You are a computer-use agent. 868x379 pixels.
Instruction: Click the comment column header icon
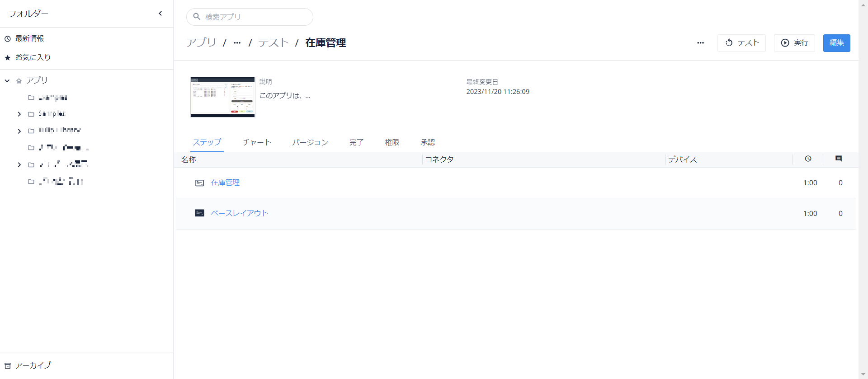coord(839,159)
